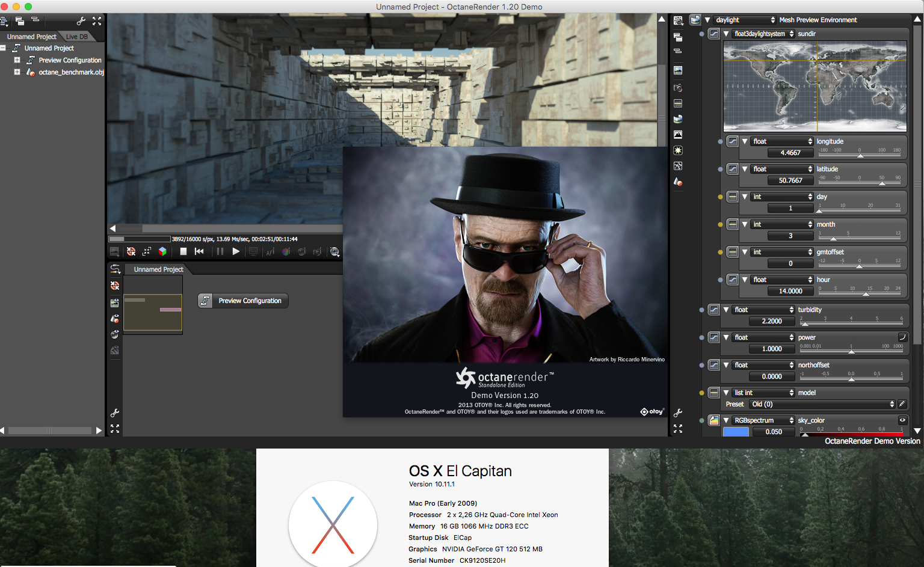Viewport: 924px width, 567px height.
Task: Maximize the graph editor panel
Action: 115,429
